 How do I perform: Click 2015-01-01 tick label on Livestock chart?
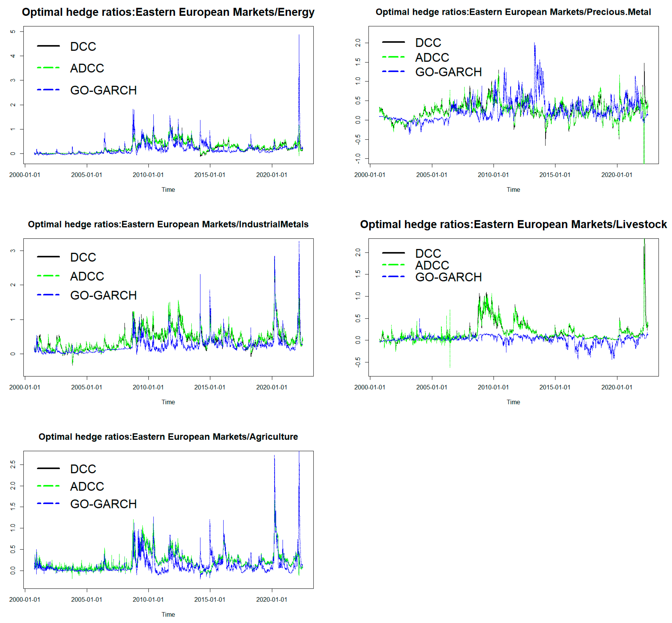[x=555, y=387]
